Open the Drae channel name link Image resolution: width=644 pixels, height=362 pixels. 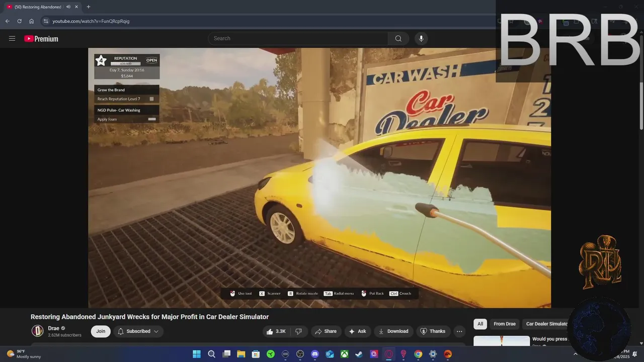[53, 328]
